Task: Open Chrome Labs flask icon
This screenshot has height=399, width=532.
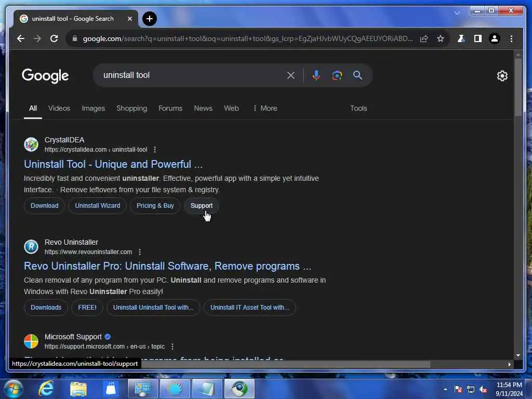Action: tap(461, 38)
